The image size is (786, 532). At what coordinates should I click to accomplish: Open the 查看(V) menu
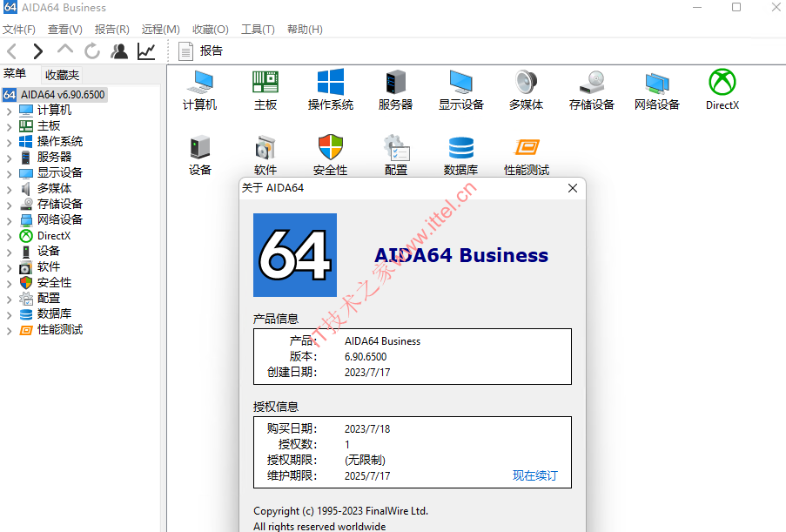pos(65,30)
